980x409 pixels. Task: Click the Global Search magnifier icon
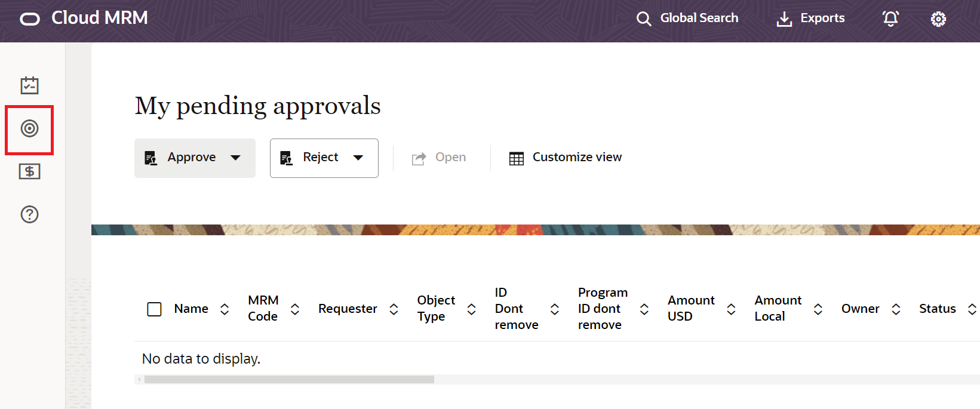(x=643, y=19)
